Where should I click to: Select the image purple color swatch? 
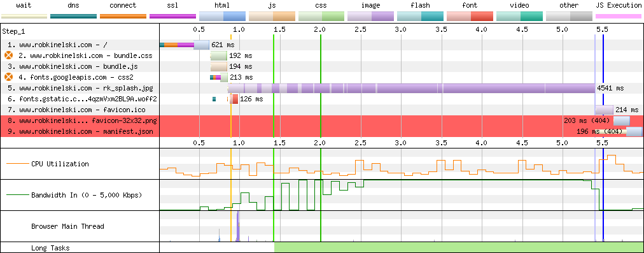click(x=371, y=17)
